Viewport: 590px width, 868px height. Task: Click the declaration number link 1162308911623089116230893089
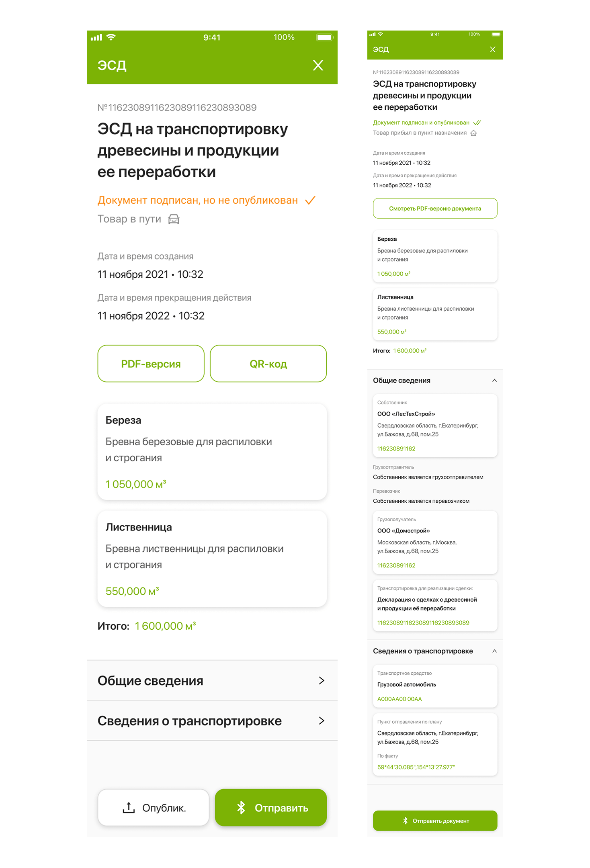[x=423, y=623]
